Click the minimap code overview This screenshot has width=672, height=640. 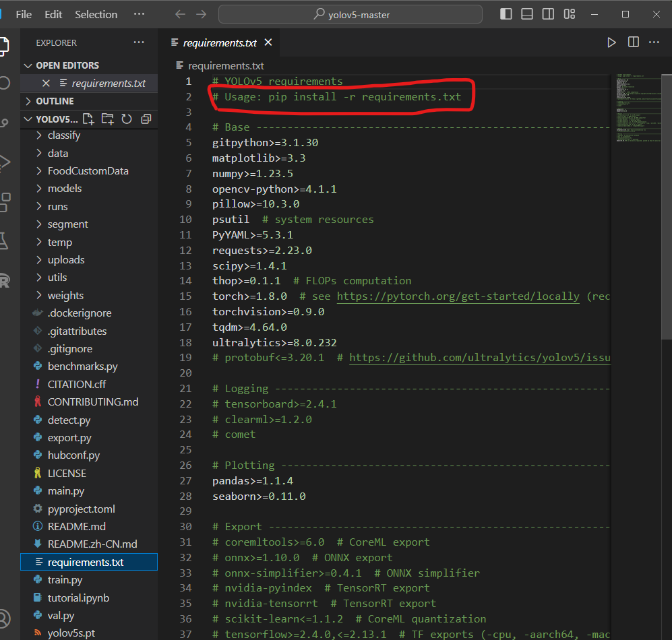tap(638, 108)
